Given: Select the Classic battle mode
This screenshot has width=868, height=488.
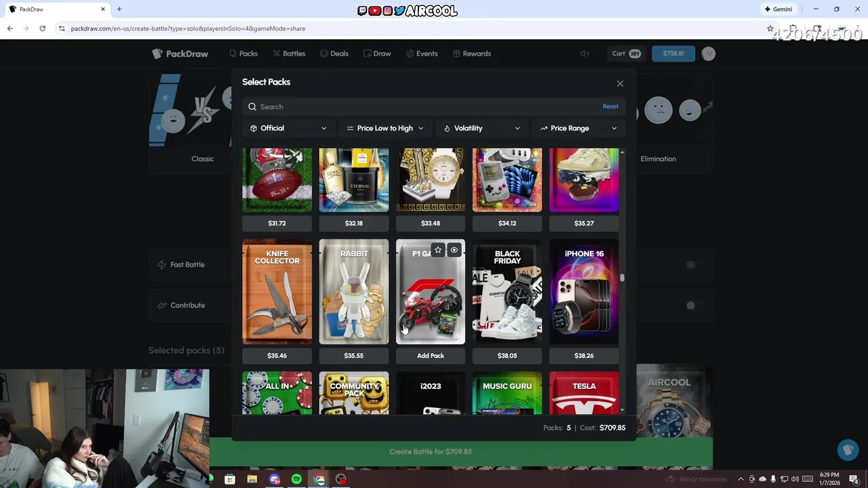Looking at the screenshot, I should [x=203, y=159].
